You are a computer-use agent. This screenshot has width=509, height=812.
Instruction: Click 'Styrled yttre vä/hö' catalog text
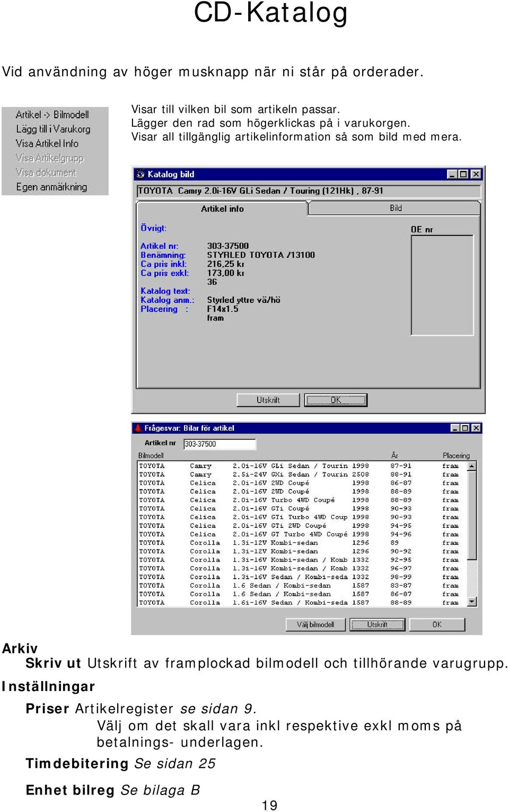pos(243,300)
